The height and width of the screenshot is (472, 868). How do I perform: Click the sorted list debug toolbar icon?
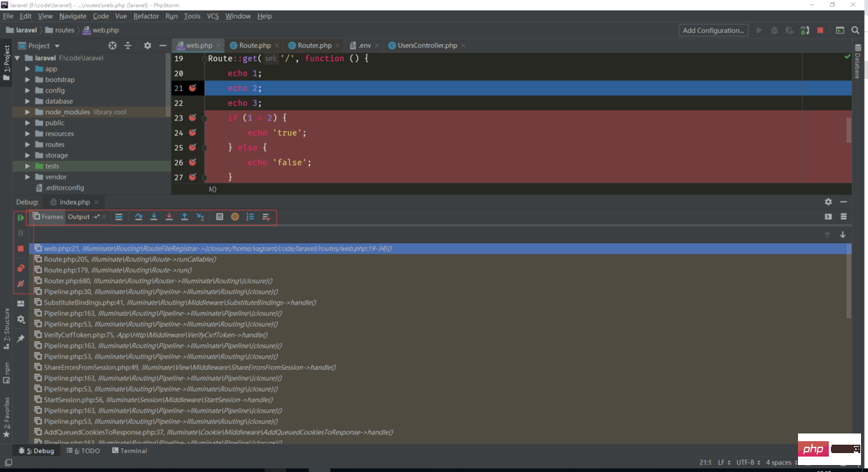[x=251, y=217]
